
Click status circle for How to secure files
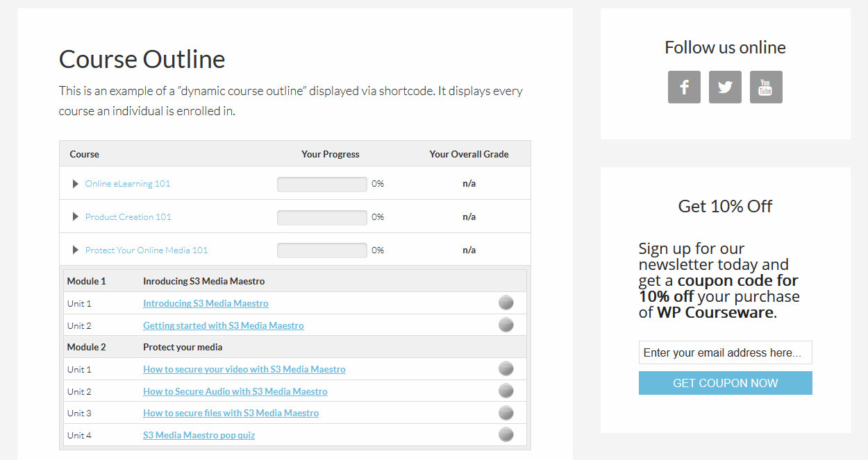[506, 413]
